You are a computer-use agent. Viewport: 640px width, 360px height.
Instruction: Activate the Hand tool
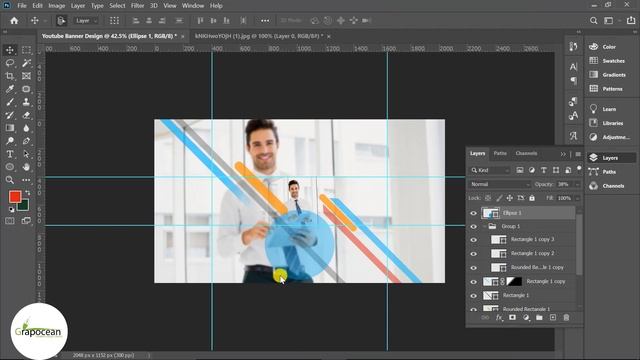26,167
